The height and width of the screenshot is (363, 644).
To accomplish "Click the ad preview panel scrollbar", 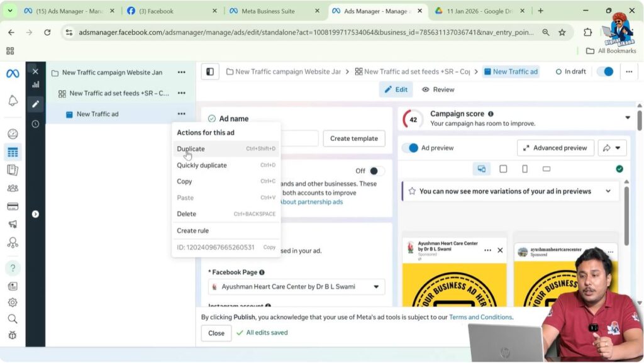I will [x=626, y=214].
